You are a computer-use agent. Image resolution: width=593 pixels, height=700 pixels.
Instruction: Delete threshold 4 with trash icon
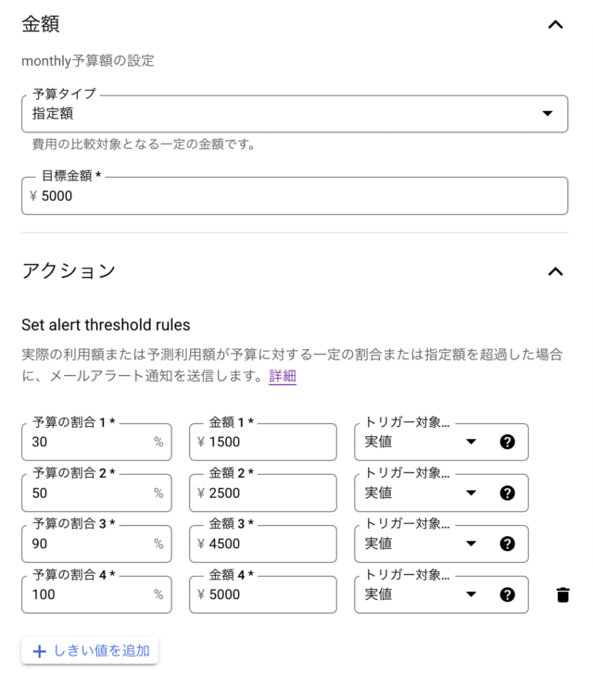563,594
